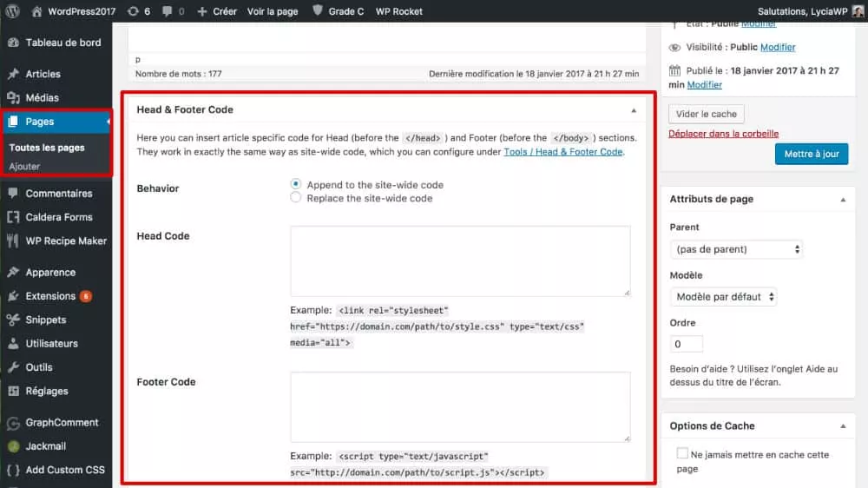Click the Jackmail green icon

(14, 446)
